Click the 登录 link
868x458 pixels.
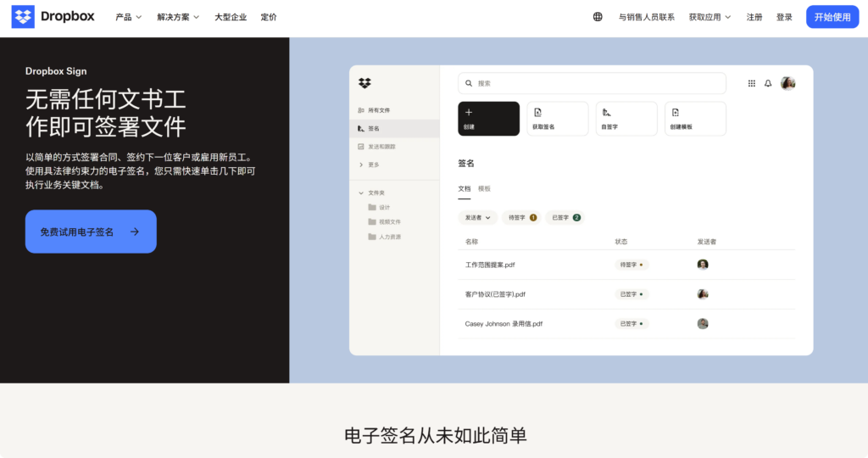pyautogui.click(x=784, y=17)
